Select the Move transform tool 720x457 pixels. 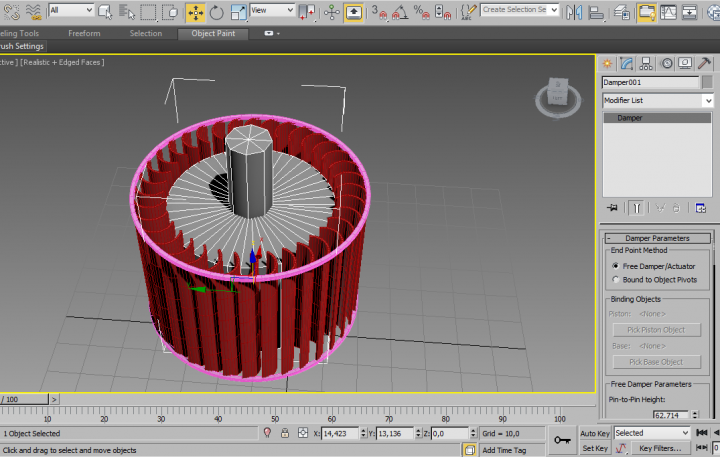click(x=194, y=11)
